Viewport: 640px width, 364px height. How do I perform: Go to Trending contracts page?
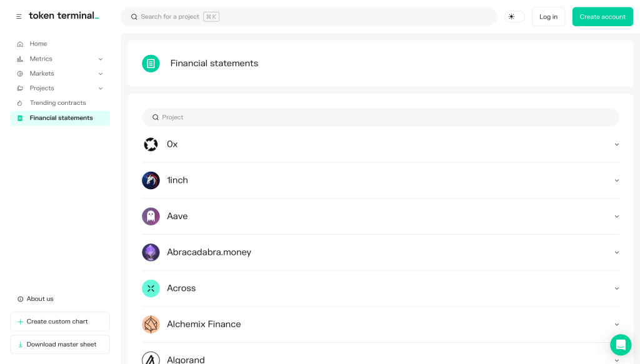(57, 103)
